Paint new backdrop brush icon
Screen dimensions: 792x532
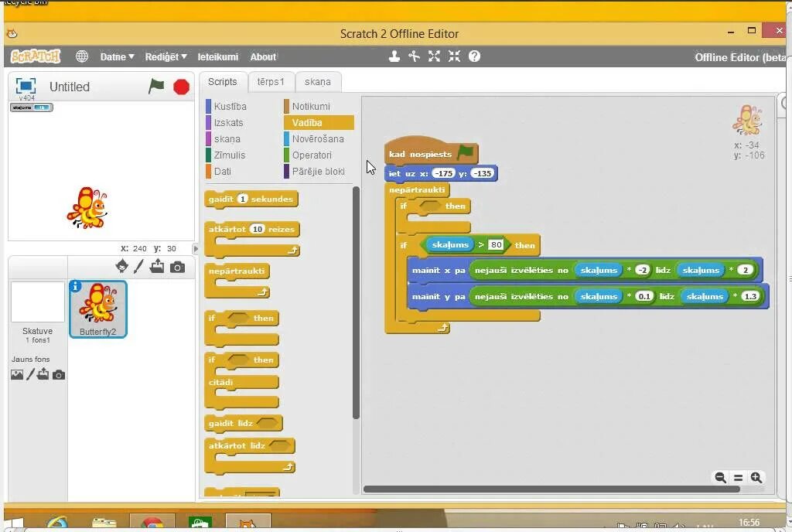pyautogui.click(x=30, y=374)
